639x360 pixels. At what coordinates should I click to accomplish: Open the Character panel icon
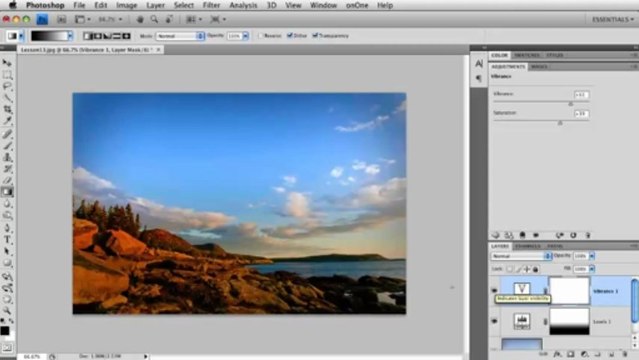(479, 64)
